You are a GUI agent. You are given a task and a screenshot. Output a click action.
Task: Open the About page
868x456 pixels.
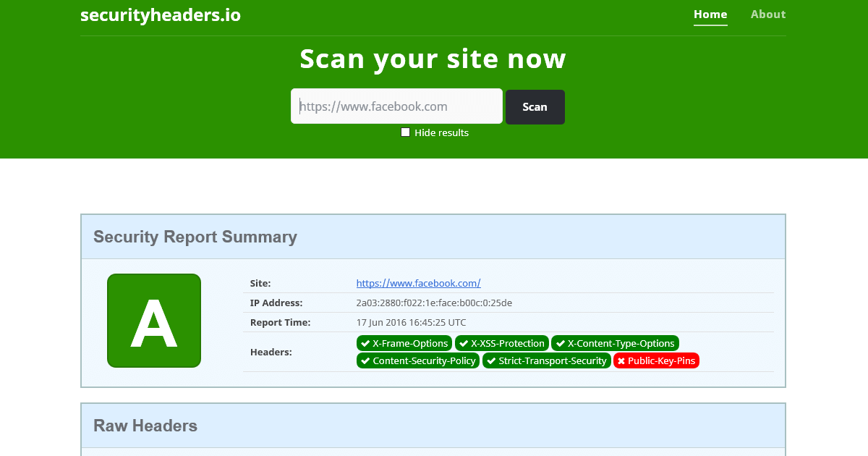coord(768,14)
